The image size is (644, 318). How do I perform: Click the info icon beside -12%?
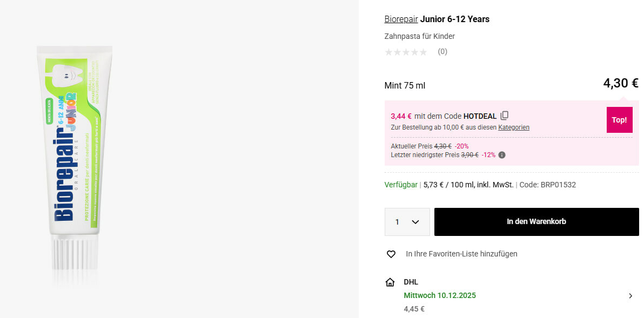(502, 155)
